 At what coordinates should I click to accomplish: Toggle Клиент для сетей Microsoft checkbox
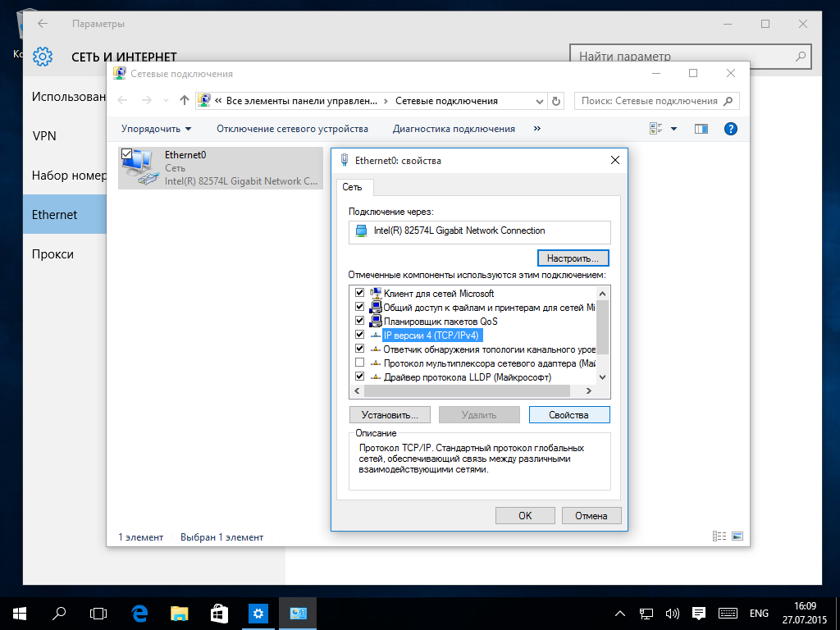(359, 293)
